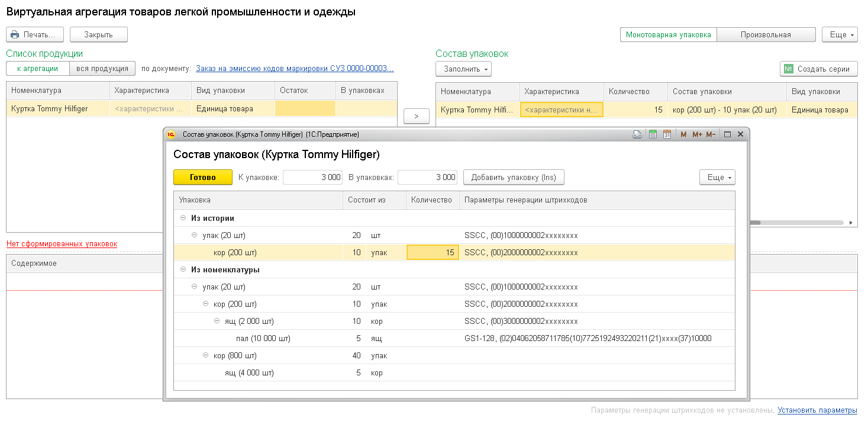The width and height of the screenshot is (868, 421).
Task: Open the main form Еще menu
Action: pos(840,35)
